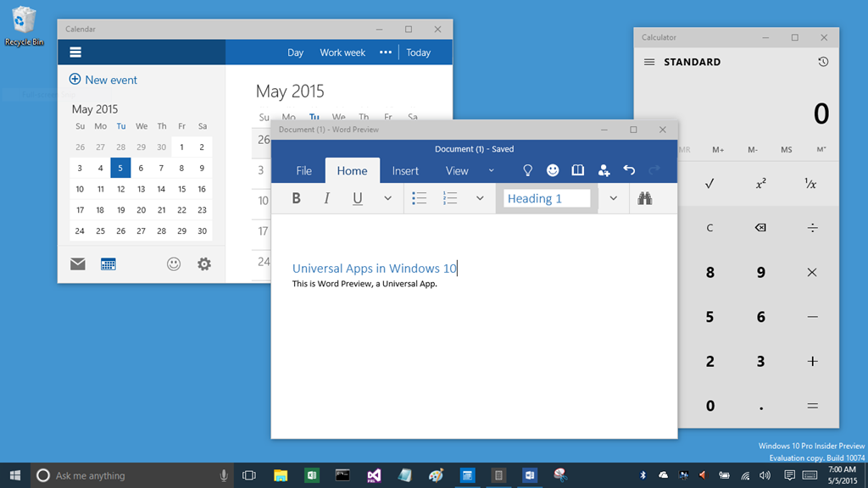Click the plus key in Calculator
Viewport: 868px width, 488px height.
pos(812,361)
